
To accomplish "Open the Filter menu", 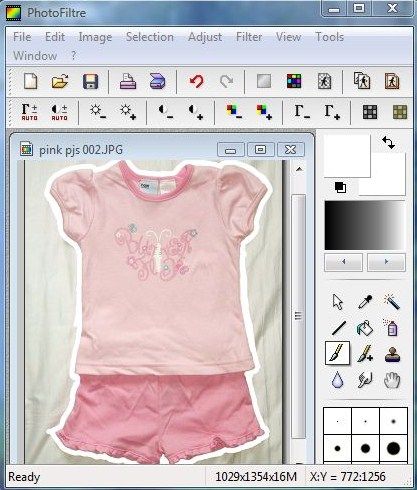I will click(249, 37).
